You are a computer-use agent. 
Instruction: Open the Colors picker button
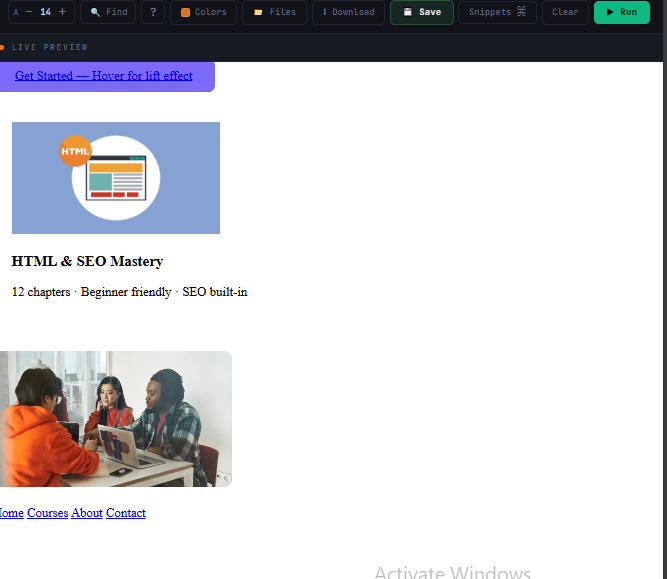[x=203, y=12]
